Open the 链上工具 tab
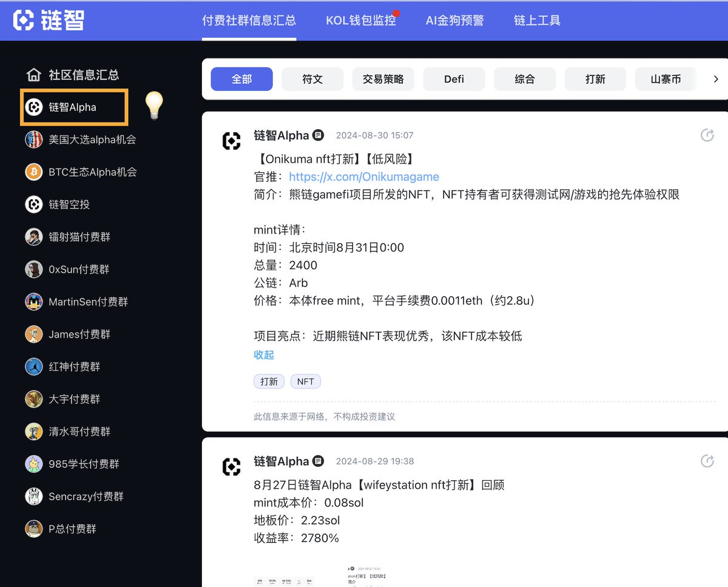The image size is (728, 587). point(538,21)
